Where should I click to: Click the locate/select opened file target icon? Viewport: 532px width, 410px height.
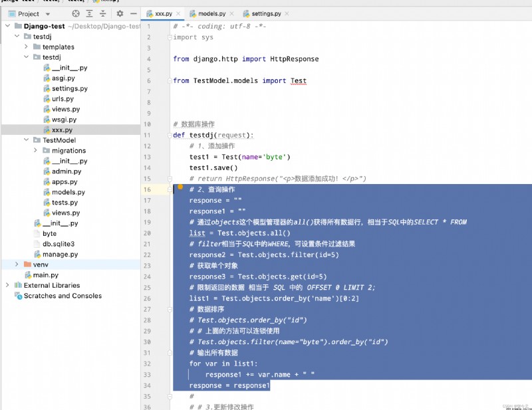click(x=76, y=13)
